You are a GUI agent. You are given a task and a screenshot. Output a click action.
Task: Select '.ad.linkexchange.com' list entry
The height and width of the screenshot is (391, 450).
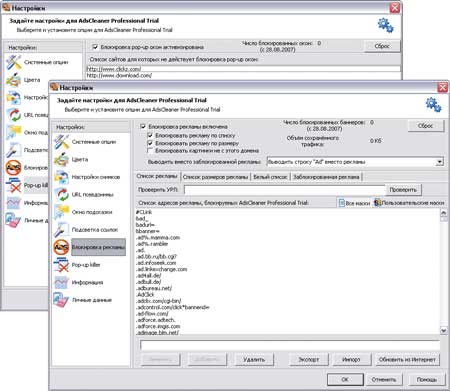[x=161, y=269]
